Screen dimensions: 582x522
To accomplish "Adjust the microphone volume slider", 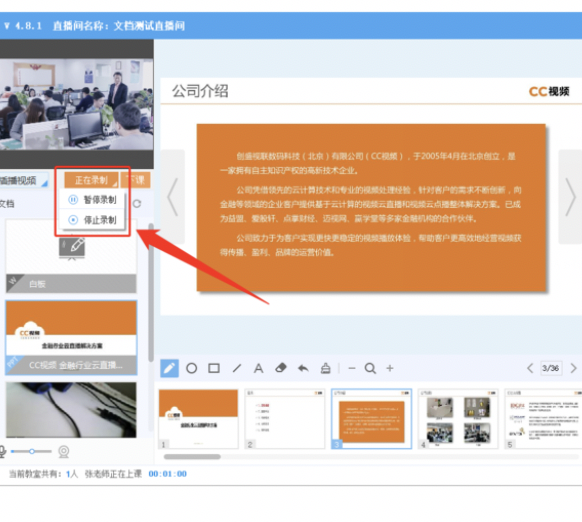I will coord(32,451).
